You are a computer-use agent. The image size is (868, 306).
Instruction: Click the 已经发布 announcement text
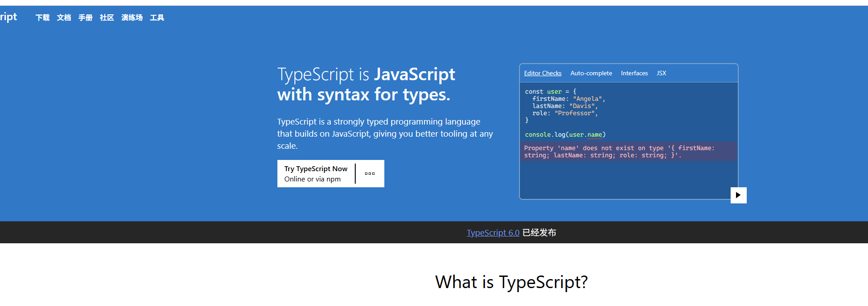tap(539, 233)
